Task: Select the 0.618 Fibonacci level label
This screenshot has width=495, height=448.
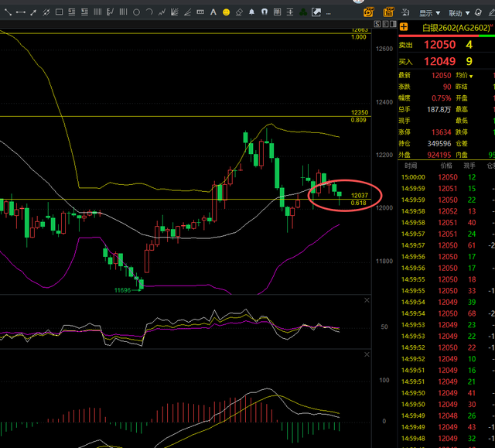Action: pyautogui.click(x=358, y=203)
